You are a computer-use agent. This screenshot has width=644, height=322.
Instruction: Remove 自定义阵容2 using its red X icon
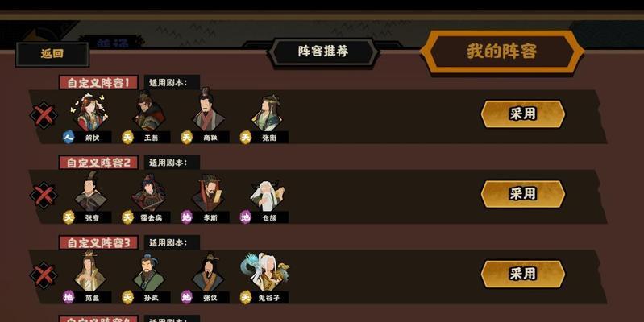click(x=44, y=196)
